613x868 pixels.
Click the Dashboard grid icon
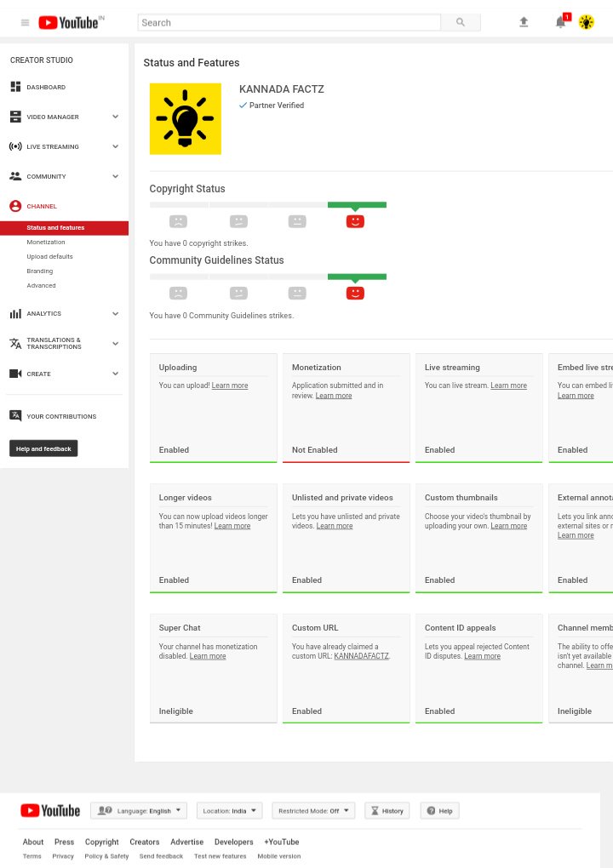click(x=15, y=87)
